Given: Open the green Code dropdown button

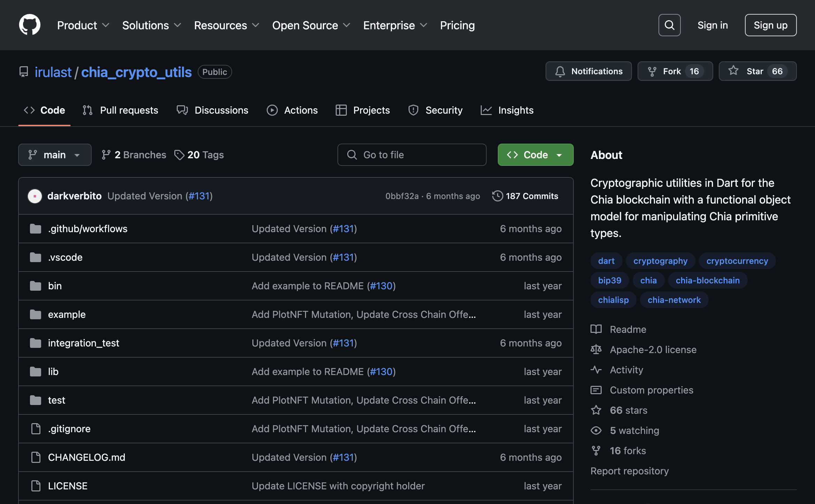Looking at the screenshot, I should (x=535, y=155).
